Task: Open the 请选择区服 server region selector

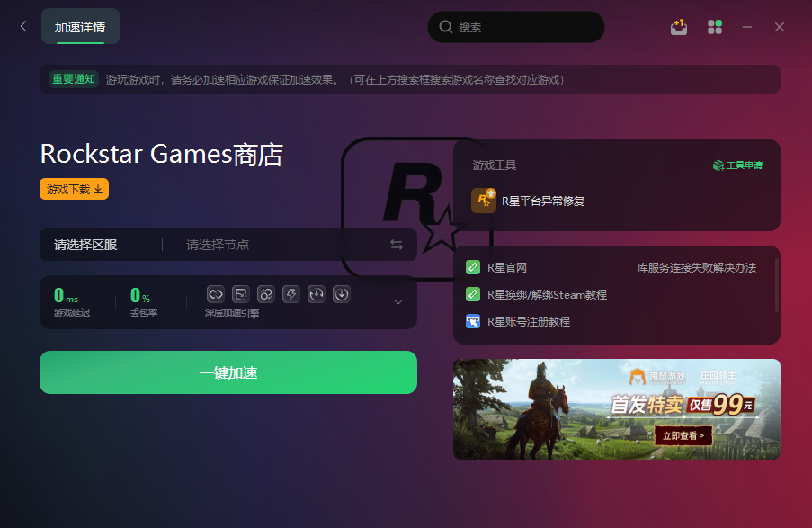Action: click(x=85, y=245)
